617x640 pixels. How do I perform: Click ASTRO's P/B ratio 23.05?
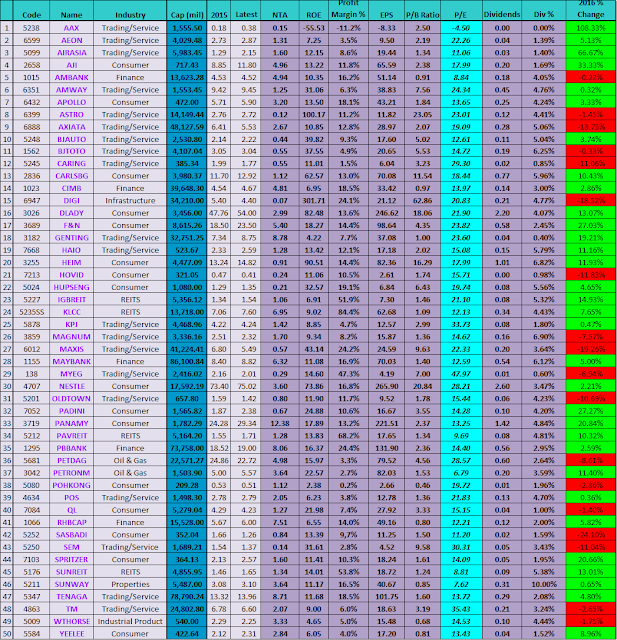tap(423, 115)
